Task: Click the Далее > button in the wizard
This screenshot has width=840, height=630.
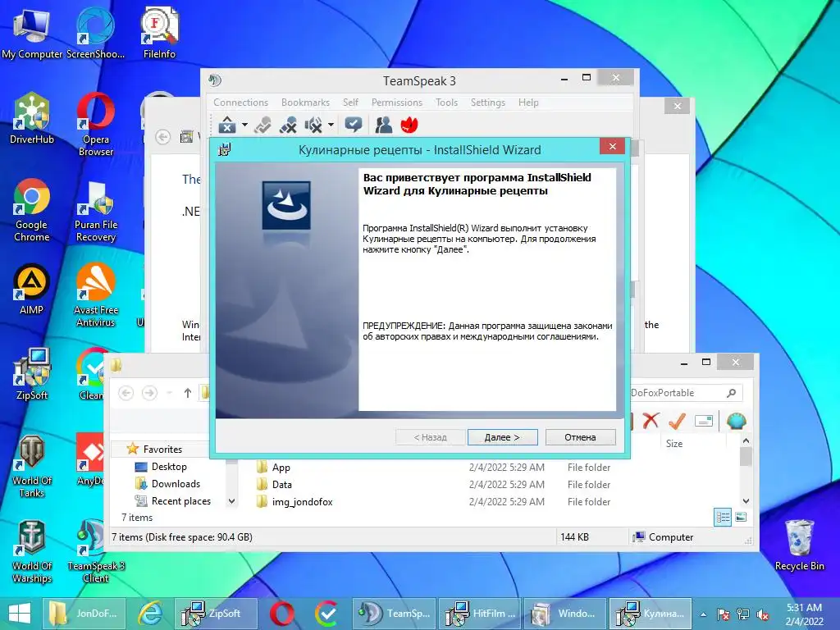Action: coord(502,437)
